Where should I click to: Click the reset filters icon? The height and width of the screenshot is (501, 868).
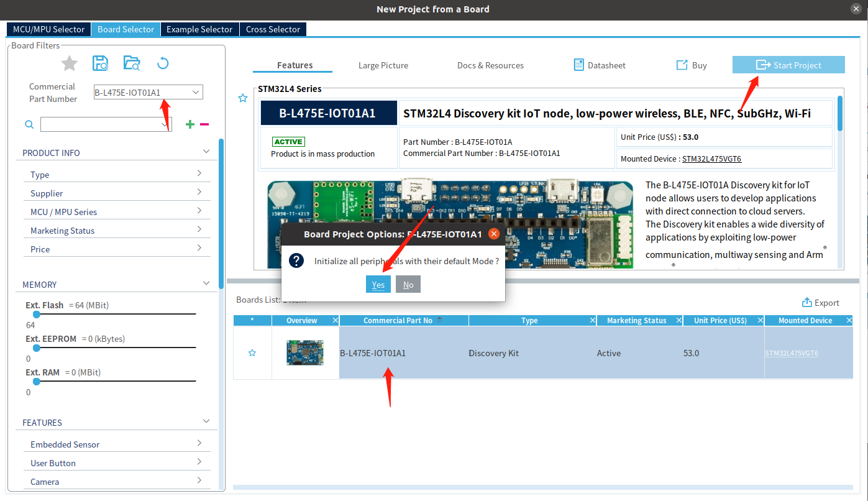pos(163,63)
